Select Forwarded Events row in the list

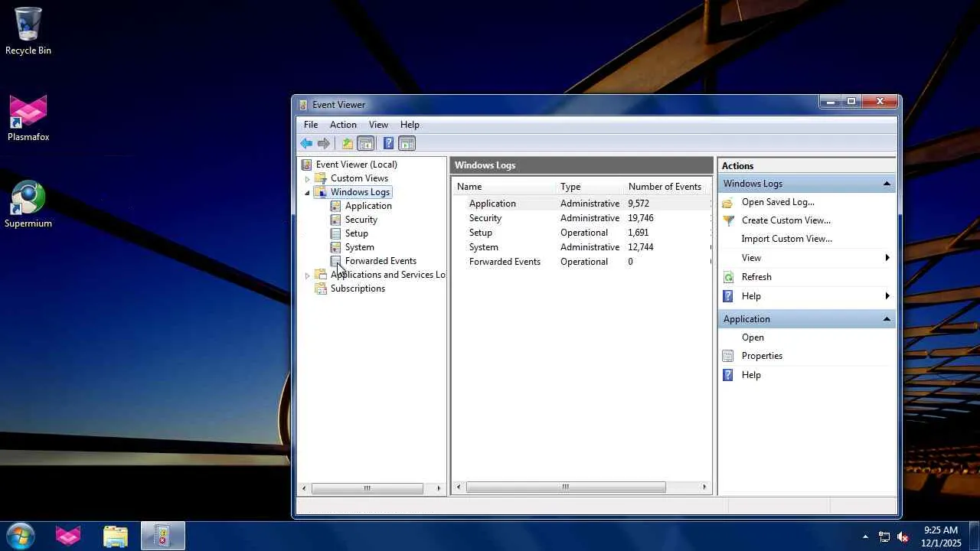(582, 262)
